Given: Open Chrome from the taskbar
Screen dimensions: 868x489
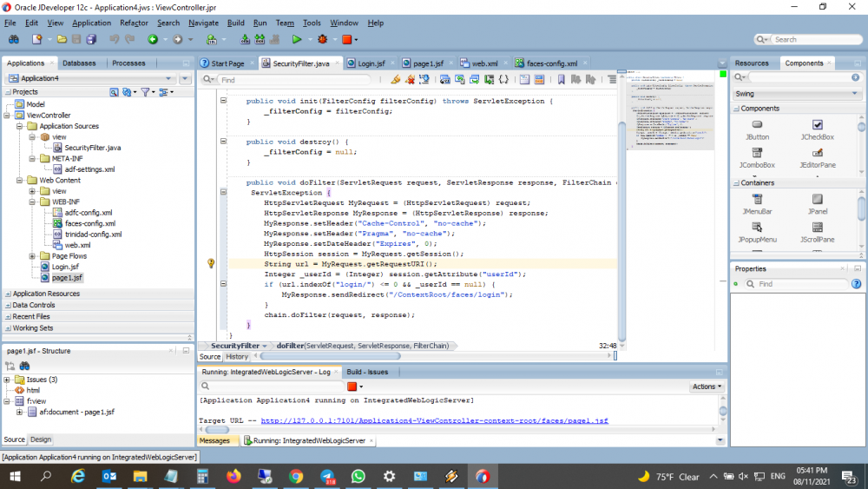Looking at the screenshot, I should point(296,476).
